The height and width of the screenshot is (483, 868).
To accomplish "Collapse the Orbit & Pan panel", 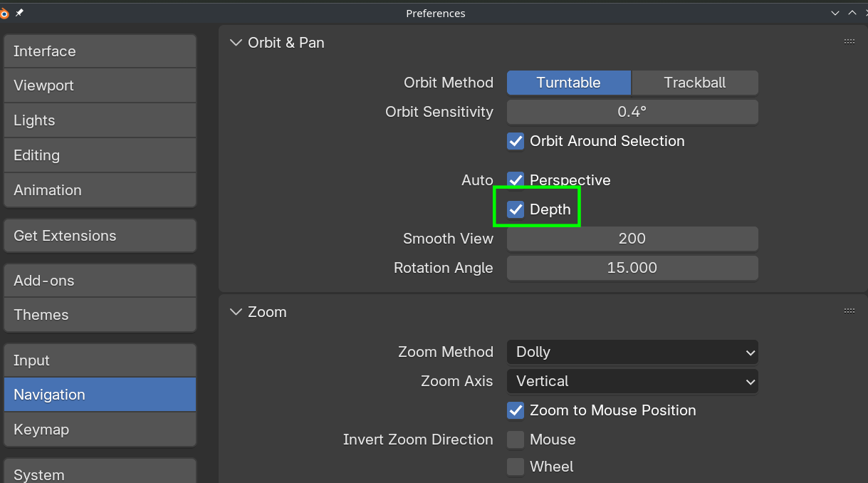I will pos(236,43).
